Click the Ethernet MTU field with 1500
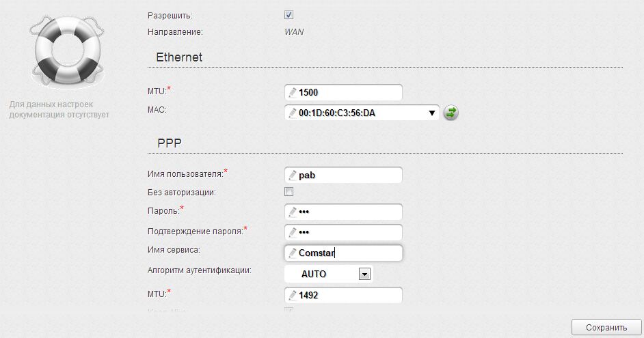 [x=349, y=92]
